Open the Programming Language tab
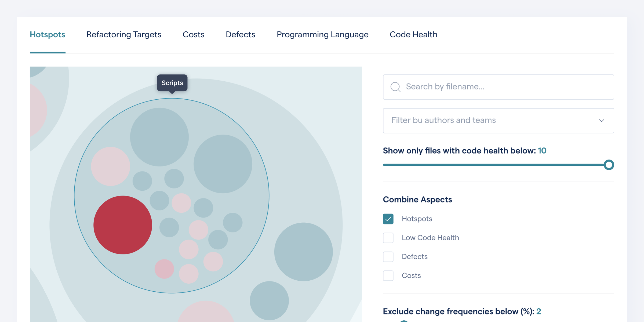This screenshot has height=322, width=644. pyautogui.click(x=322, y=34)
